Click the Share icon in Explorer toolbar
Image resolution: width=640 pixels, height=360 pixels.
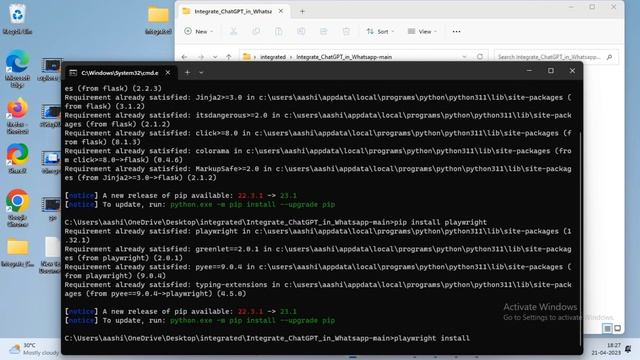click(x=323, y=31)
